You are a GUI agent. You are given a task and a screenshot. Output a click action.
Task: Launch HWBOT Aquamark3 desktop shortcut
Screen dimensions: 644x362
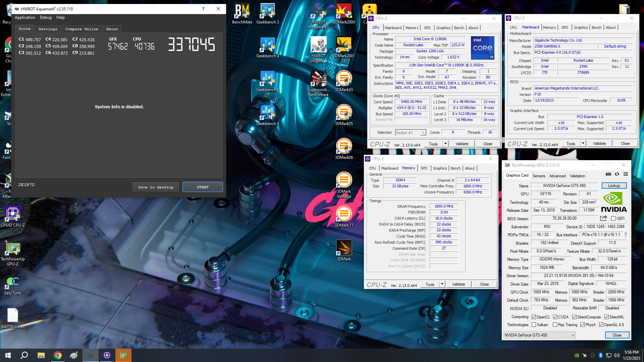(x=318, y=16)
